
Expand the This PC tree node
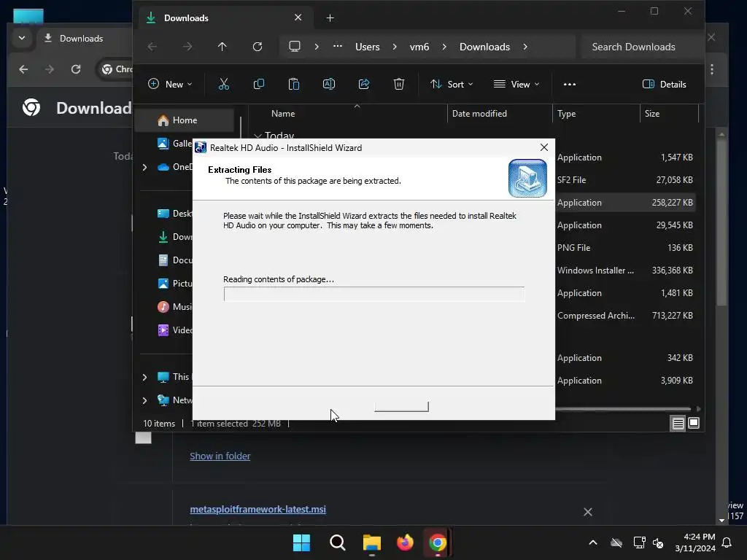point(145,377)
